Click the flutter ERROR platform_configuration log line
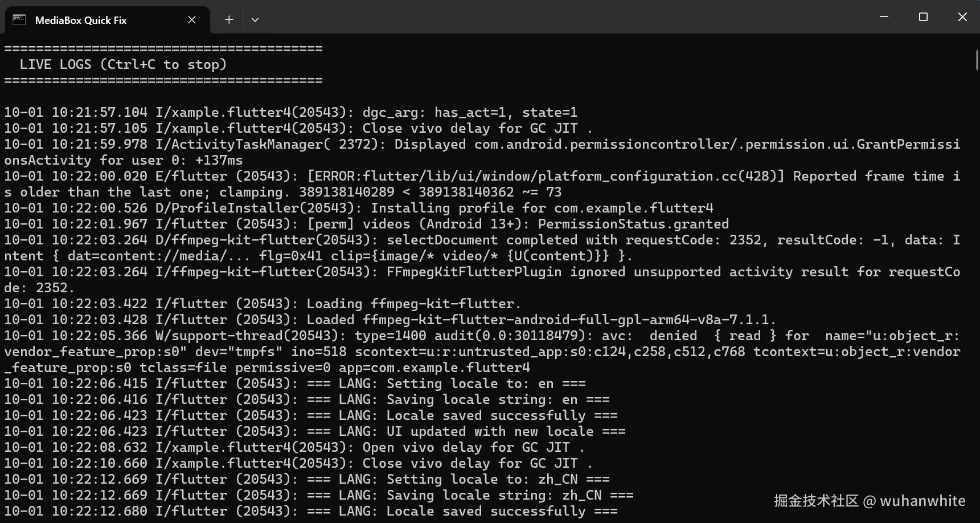The image size is (980, 523). click(482, 177)
